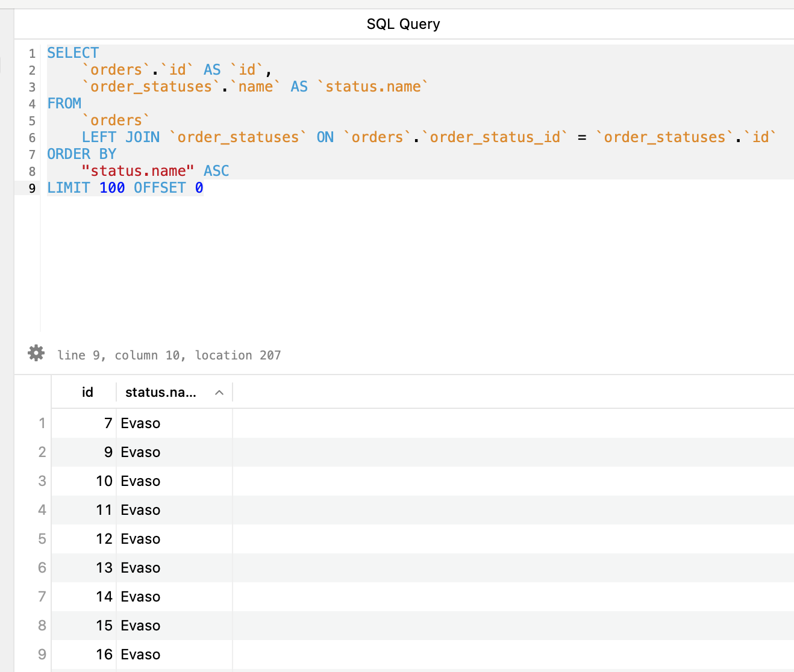Click the cursor position status text
Viewport: 794px width, 672px height.
[169, 355]
